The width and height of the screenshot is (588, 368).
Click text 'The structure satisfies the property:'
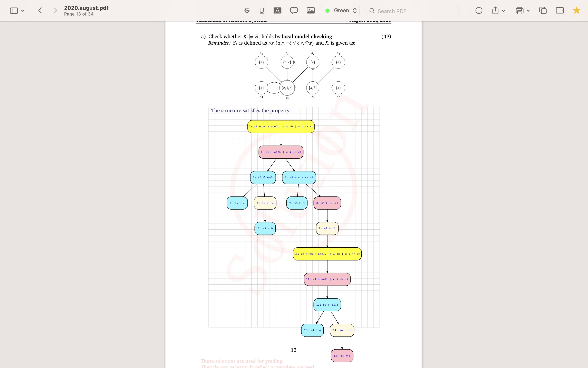tap(251, 110)
